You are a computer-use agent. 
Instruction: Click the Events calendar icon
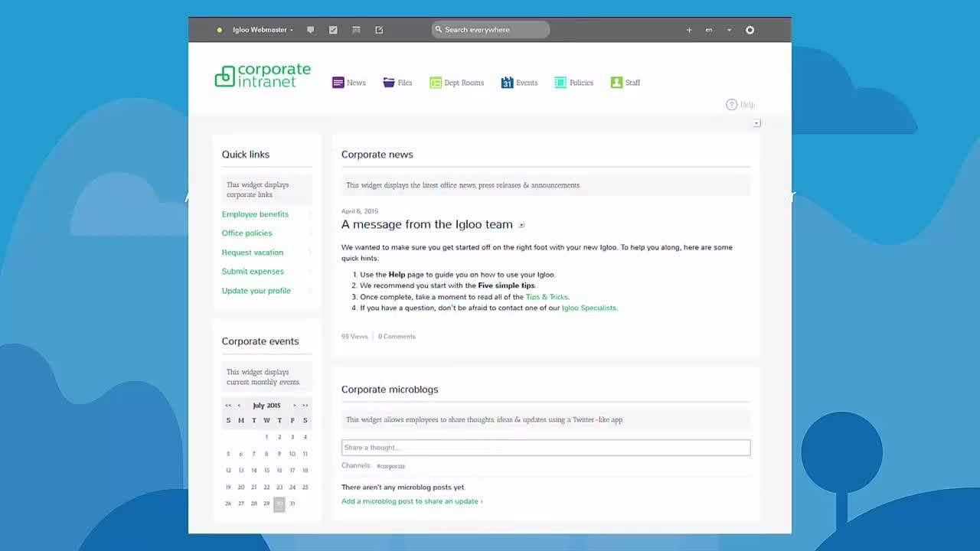point(507,83)
